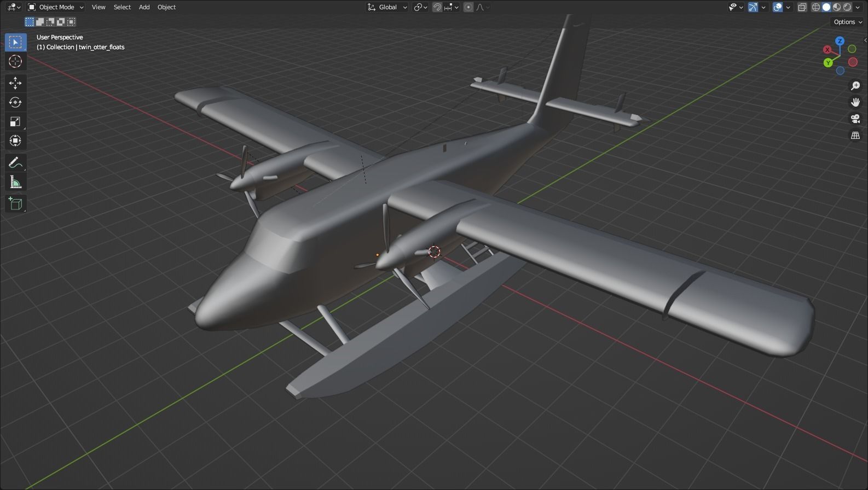The image size is (868, 490).
Task: Choose the Move tool
Action: point(15,83)
